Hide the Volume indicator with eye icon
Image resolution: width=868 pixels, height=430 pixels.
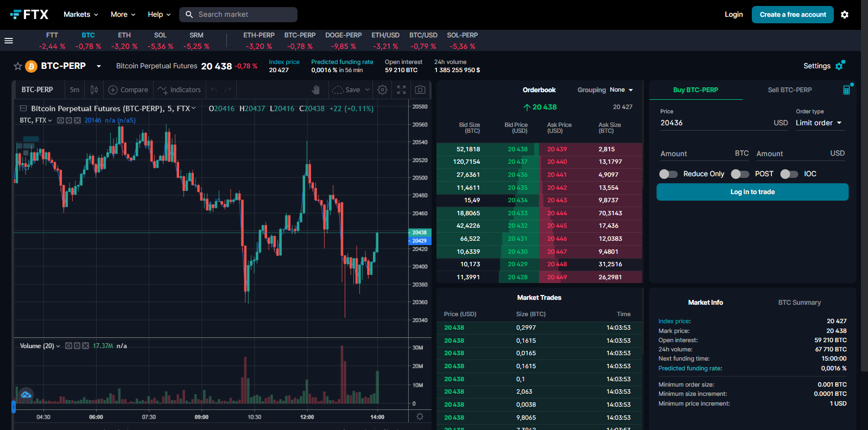click(69, 345)
